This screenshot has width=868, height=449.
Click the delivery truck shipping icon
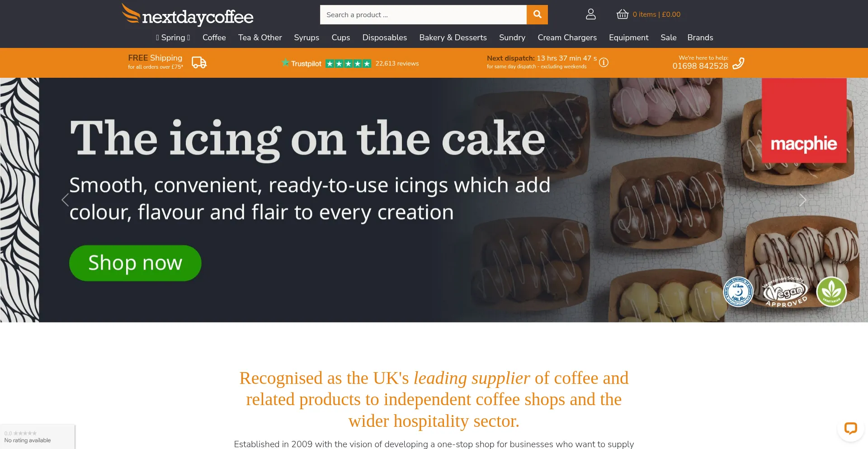[x=199, y=62]
